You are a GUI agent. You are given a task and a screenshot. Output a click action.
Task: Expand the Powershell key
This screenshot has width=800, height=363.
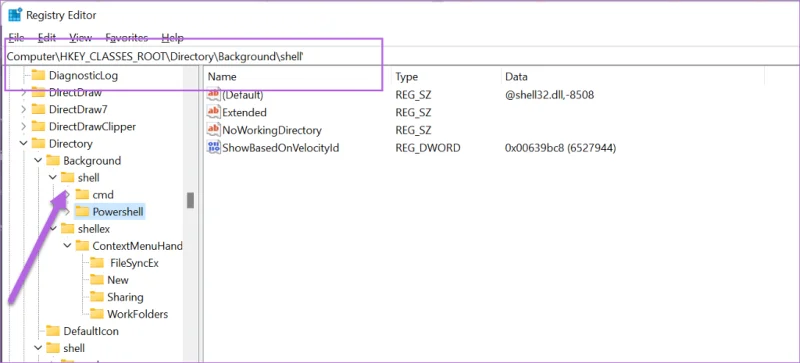coord(67,212)
